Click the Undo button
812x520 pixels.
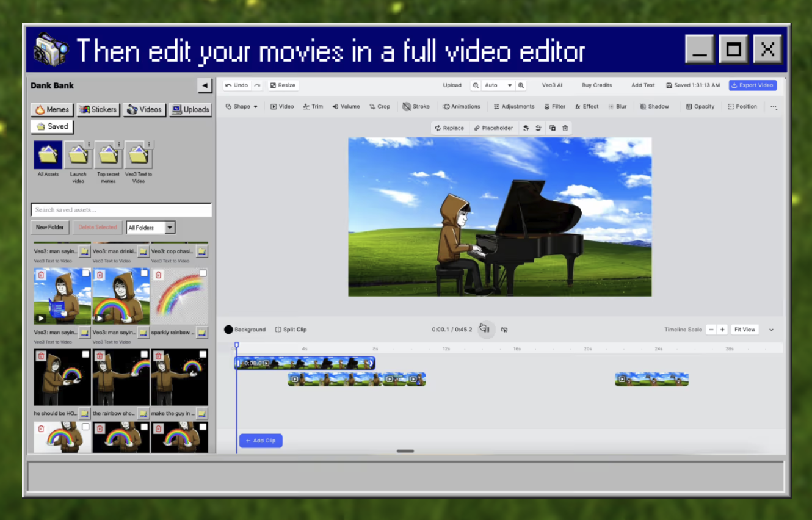point(237,85)
